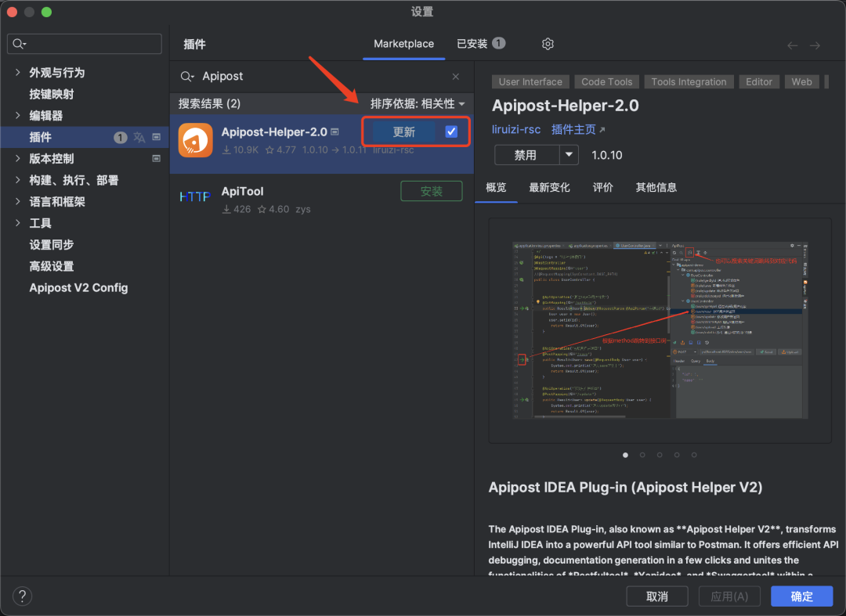Click 安装 button for ApiTool
Image resolution: width=846 pixels, height=616 pixels.
[x=432, y=191]
